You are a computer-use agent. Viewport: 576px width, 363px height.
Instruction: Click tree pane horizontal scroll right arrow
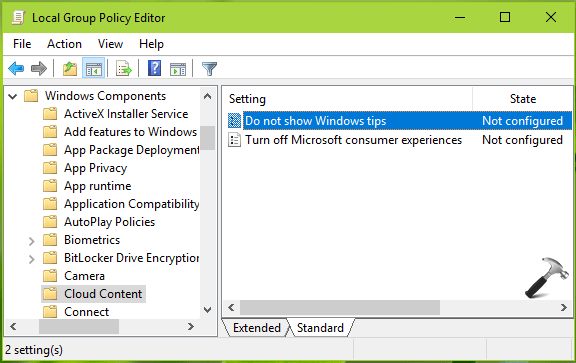coord(190,326)
